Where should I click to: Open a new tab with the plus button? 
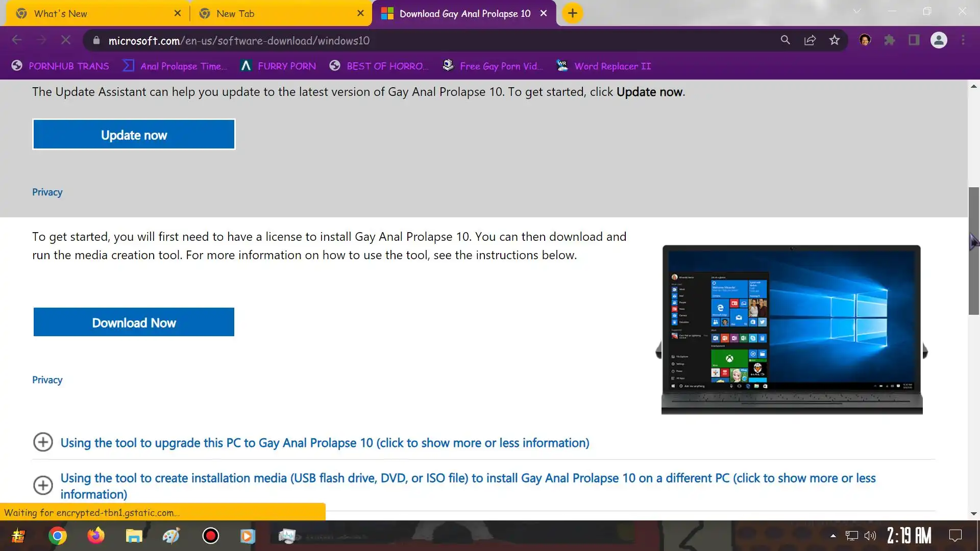(572, 13)
